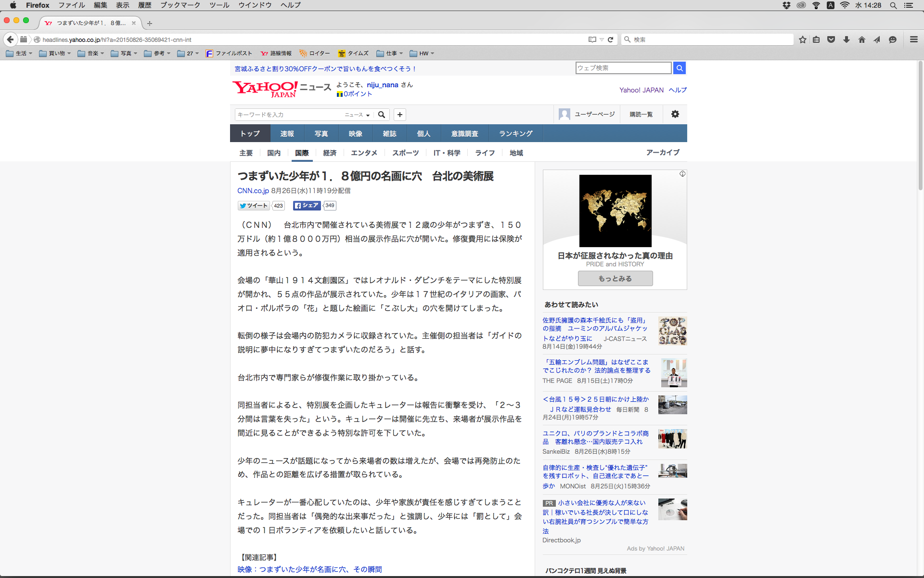924x578 pixels.
Task: Open the Firefox hamburger menu
Action: (913, 39)
